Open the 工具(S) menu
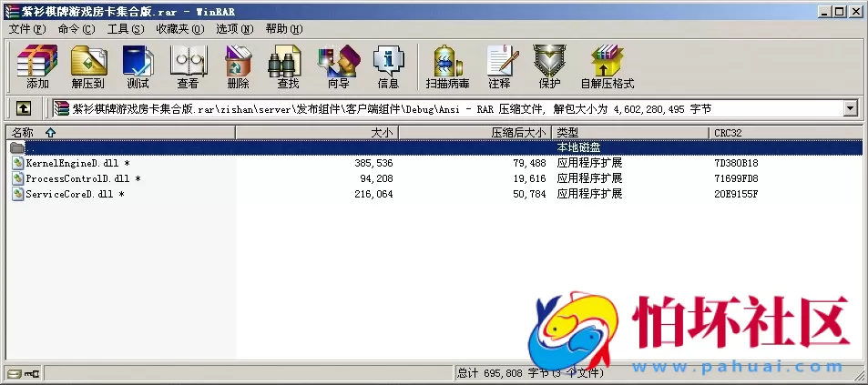868x385 pixels. (126, 29)
